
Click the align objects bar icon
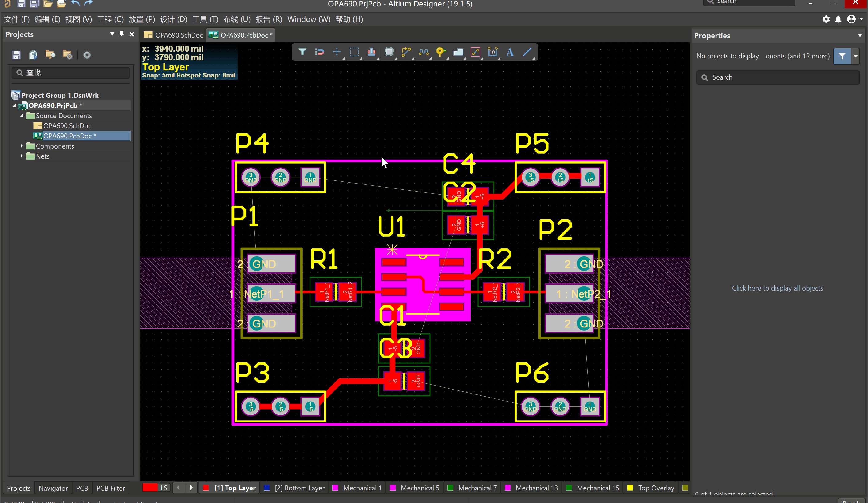click(371, 52)
